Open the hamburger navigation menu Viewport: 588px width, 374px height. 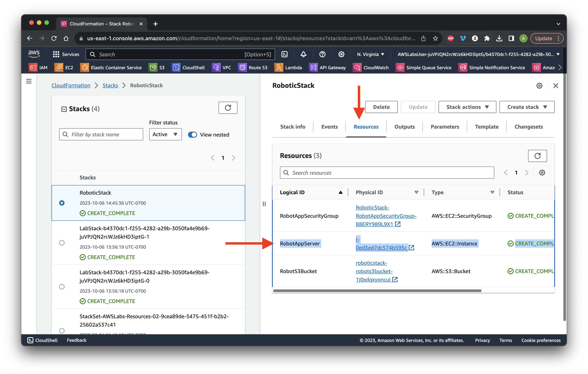(x=29, y=81)
